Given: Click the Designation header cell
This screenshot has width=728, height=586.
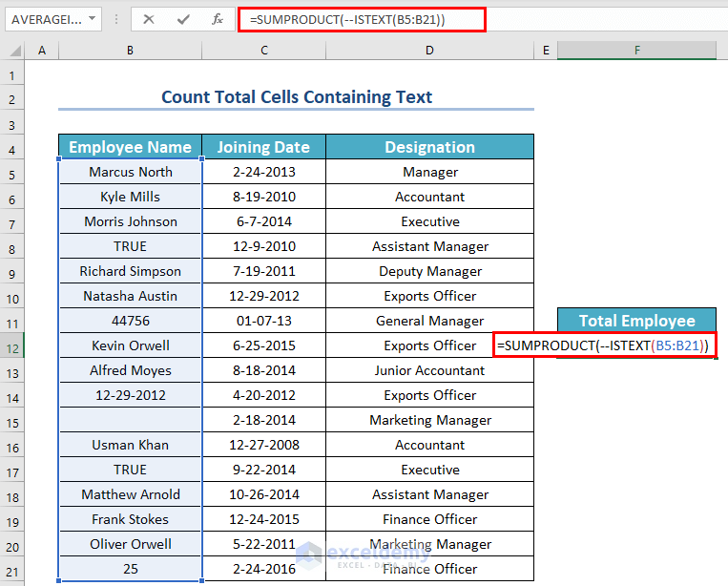Looking at the screenshot, I should point(429,147).
